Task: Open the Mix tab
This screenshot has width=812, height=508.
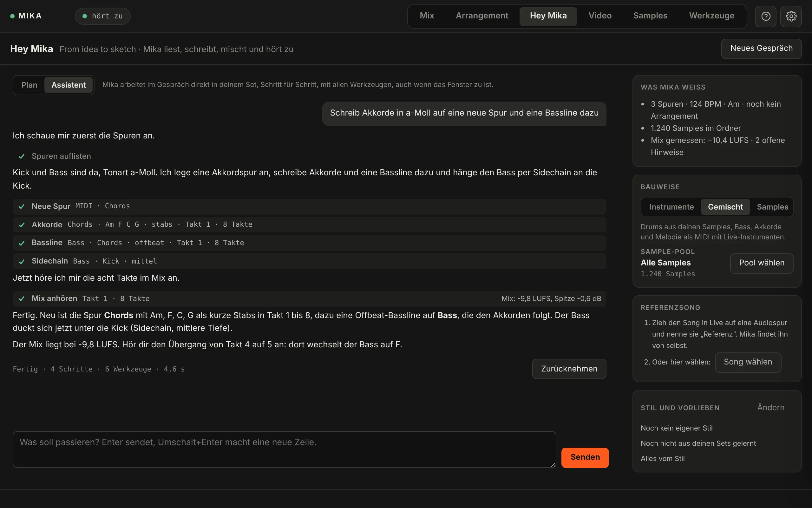Action: pos(427,16)
